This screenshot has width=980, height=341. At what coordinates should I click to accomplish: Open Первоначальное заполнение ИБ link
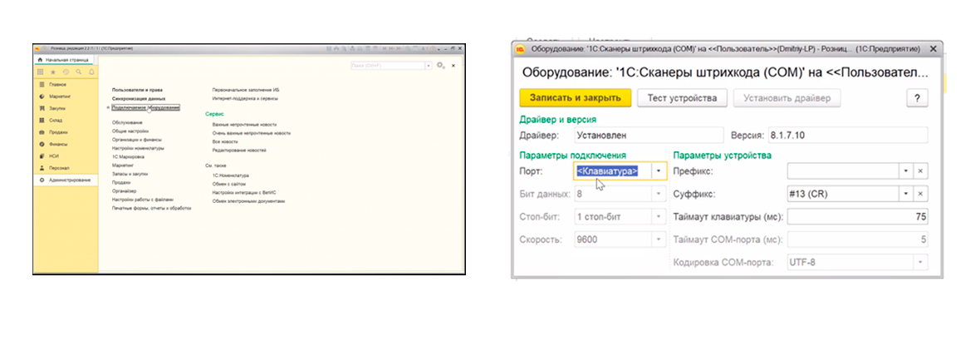pyautogui.click(x=246, y=90)
